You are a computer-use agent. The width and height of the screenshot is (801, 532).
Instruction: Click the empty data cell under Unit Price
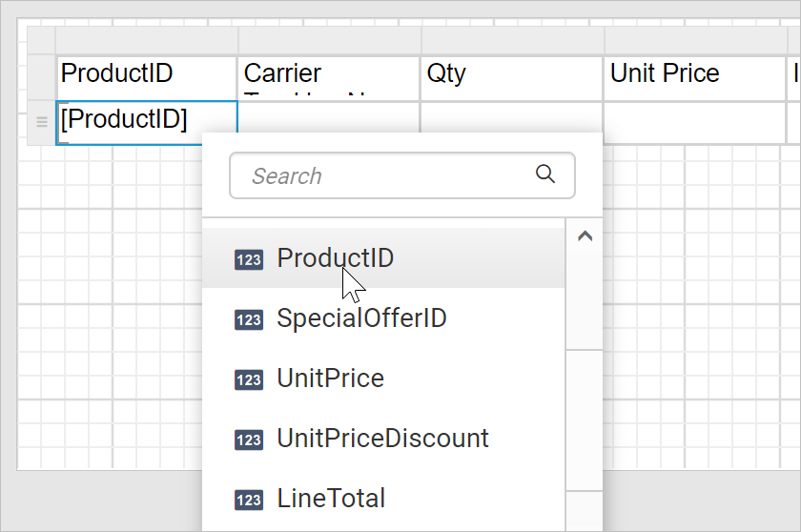pos(695,123)
